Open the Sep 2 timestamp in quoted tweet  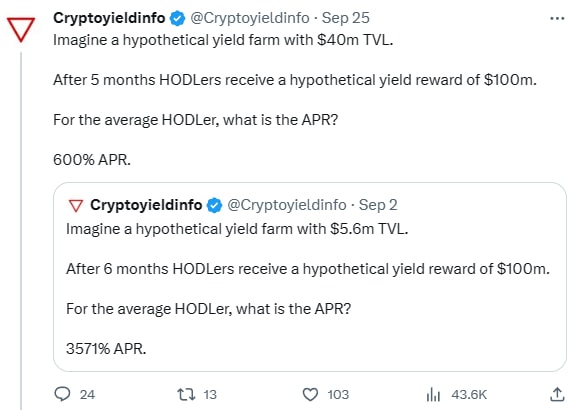tap(378, 205)
